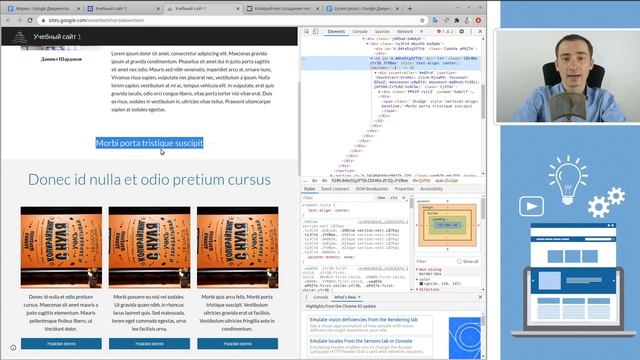Bookmark this page with the star icon

pyautogui.click(x=422, y=20)
